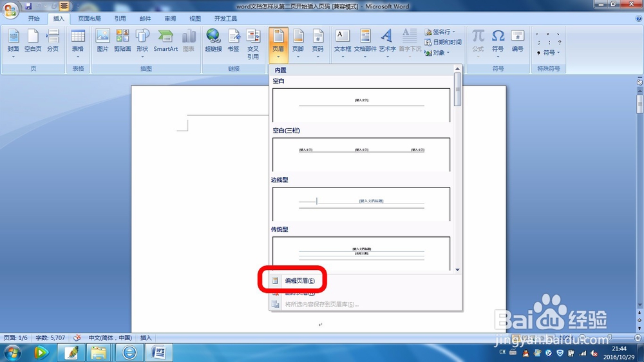This screenshot has width=644, height=362.
Task: Insert an equation (公式)
Action: (478, 44)
